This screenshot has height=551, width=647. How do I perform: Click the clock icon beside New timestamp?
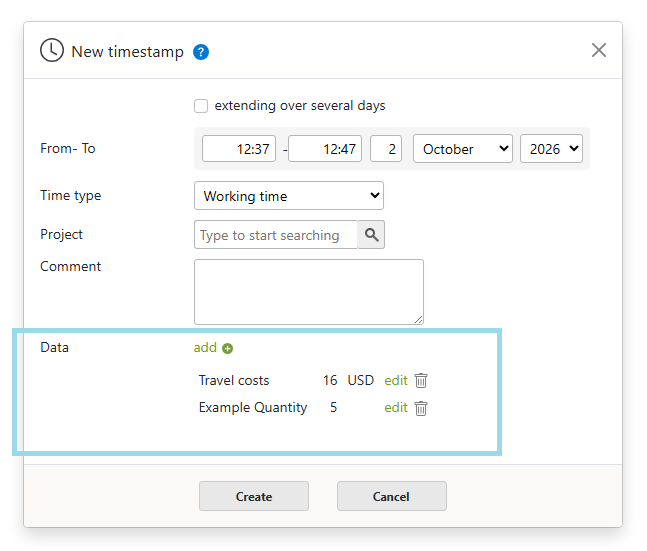pyautogui.click(x=52, y=50)
